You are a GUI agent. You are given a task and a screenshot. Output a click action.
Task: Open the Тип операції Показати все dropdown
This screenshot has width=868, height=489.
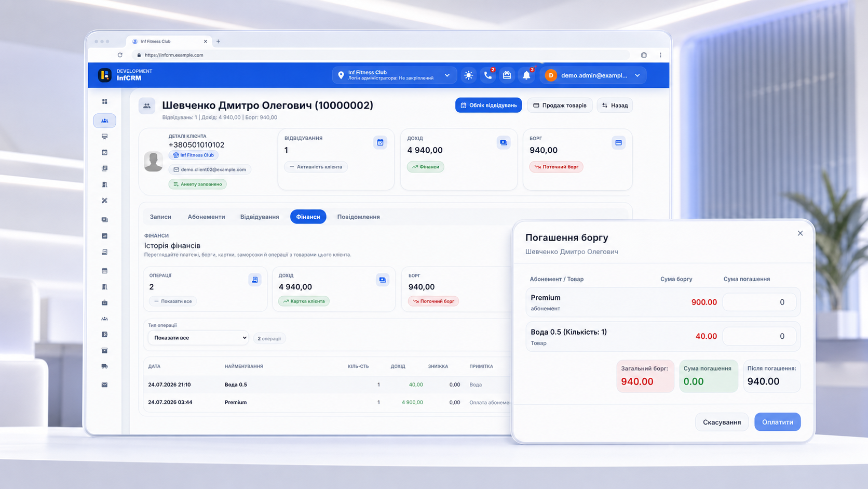198,338
